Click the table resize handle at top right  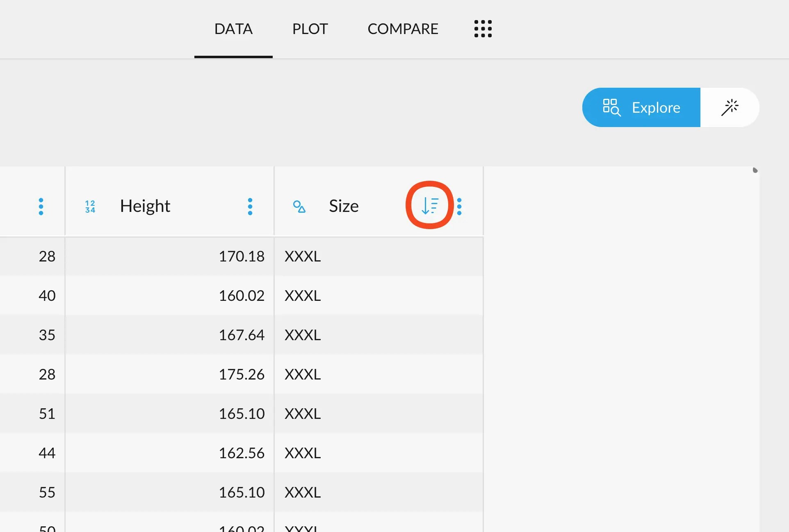[755, 171]
